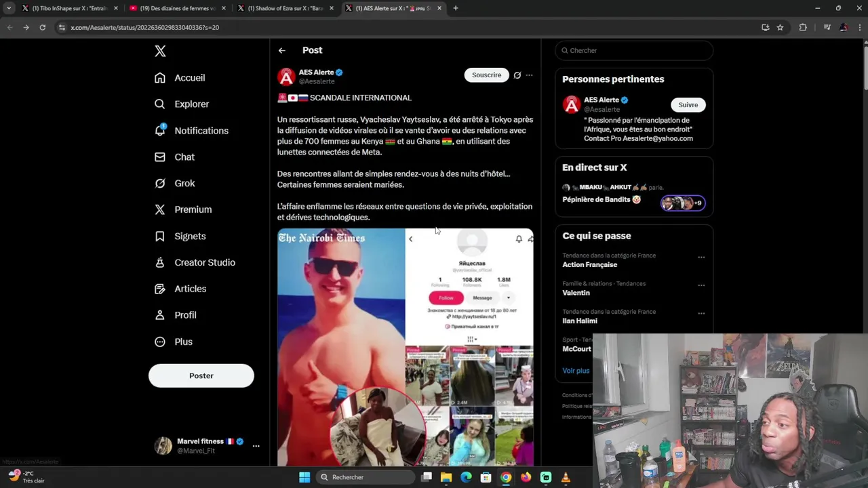Click the browser forward arrow
Screen dimensions: 868x488
click(26, 27)
